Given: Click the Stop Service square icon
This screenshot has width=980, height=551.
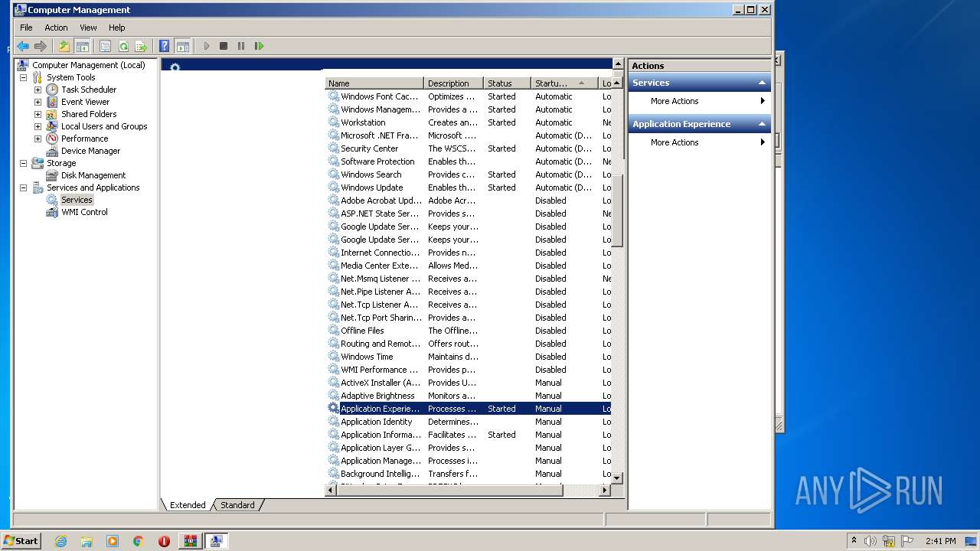Looking at the screenshot, I should [x=224, y=46].
